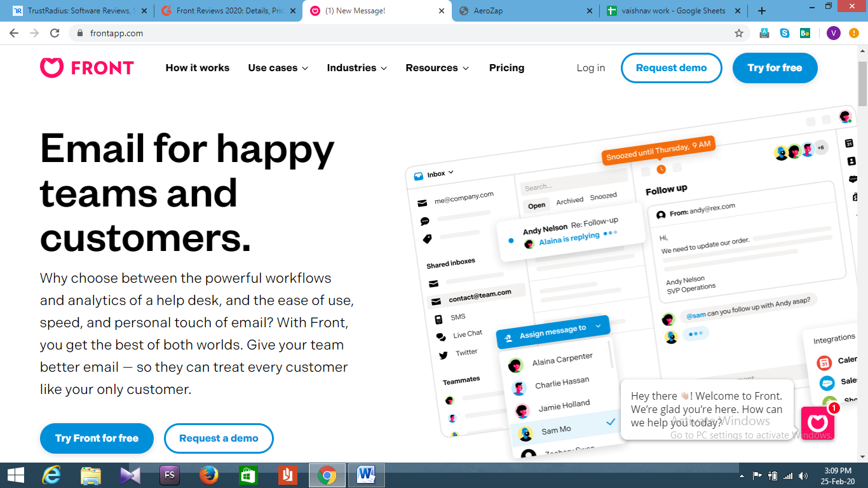868x488 pixels.
Task: Switch to Microsoft Word in taskbar
Action: [367, 475]
